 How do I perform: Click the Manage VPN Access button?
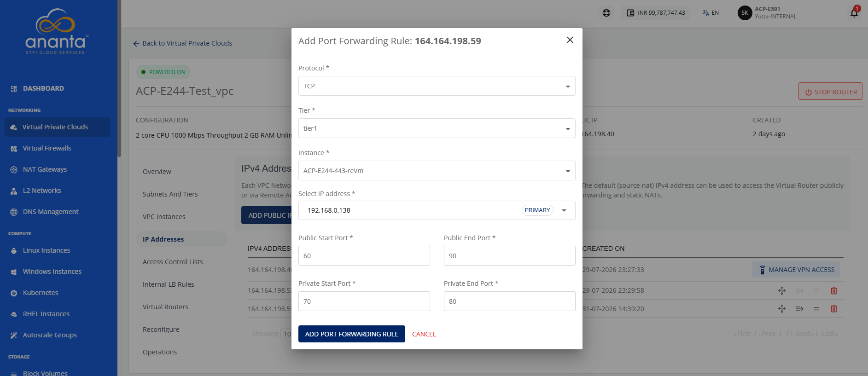(x=796, y=270)
